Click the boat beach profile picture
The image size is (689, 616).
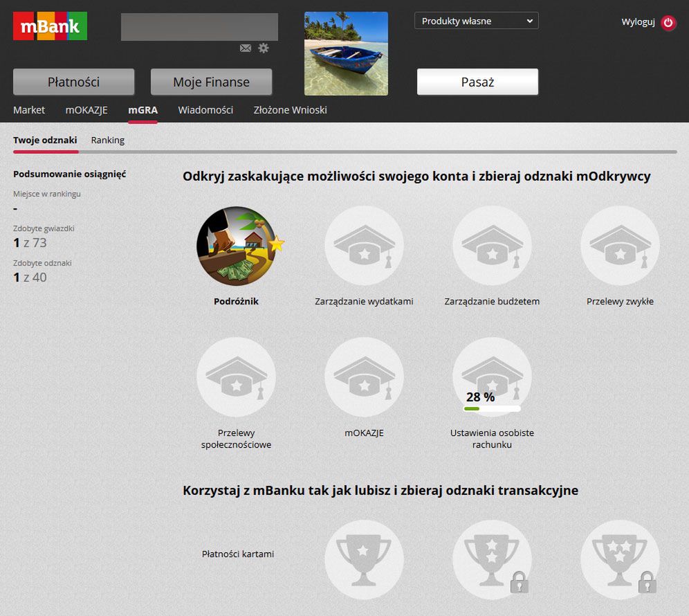pyautogui.click(x=347, y=54)
